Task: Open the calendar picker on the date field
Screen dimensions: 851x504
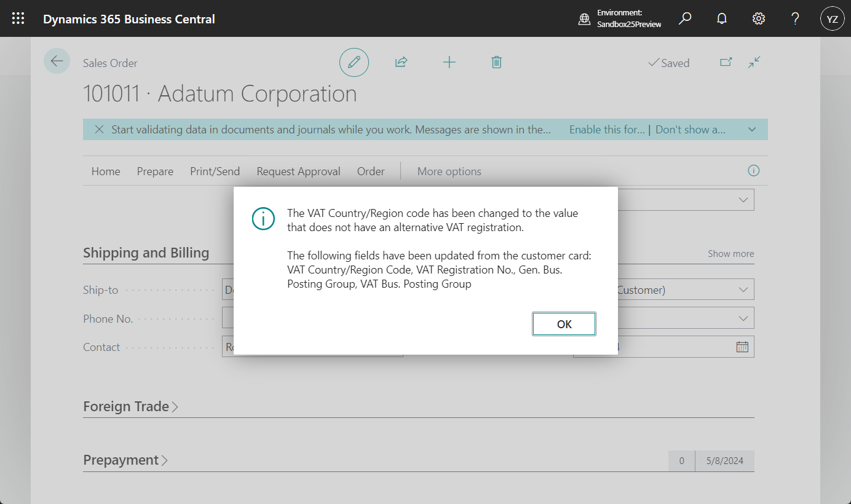Action: 742,346
